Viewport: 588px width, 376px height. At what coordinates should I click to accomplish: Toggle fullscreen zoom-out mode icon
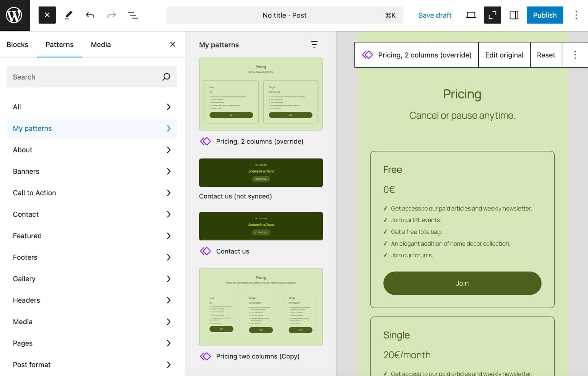(x=492, y=15)
